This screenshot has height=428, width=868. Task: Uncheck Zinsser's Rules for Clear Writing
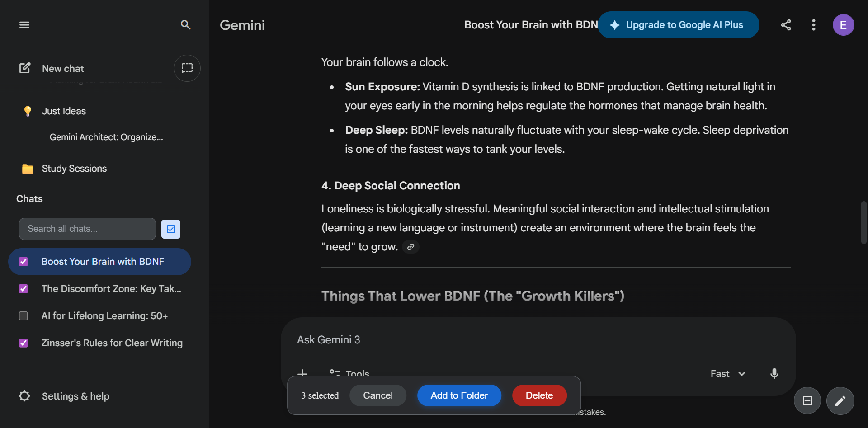pos(24,343)
